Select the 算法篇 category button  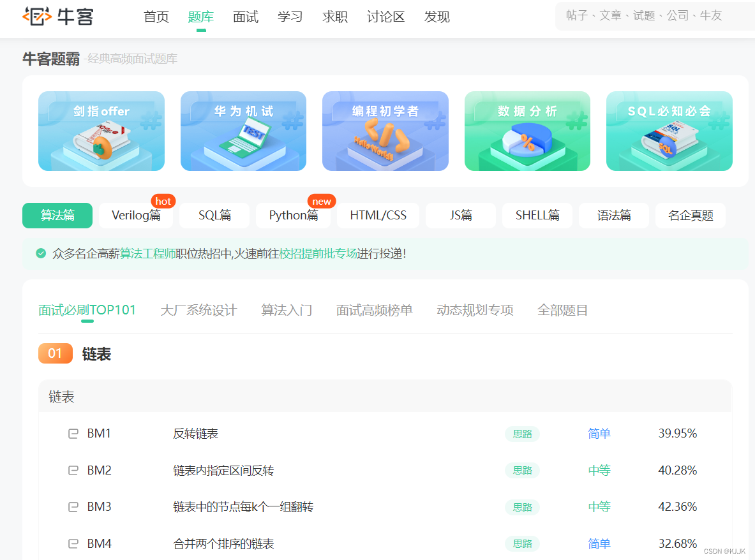(x=57, y=215)
